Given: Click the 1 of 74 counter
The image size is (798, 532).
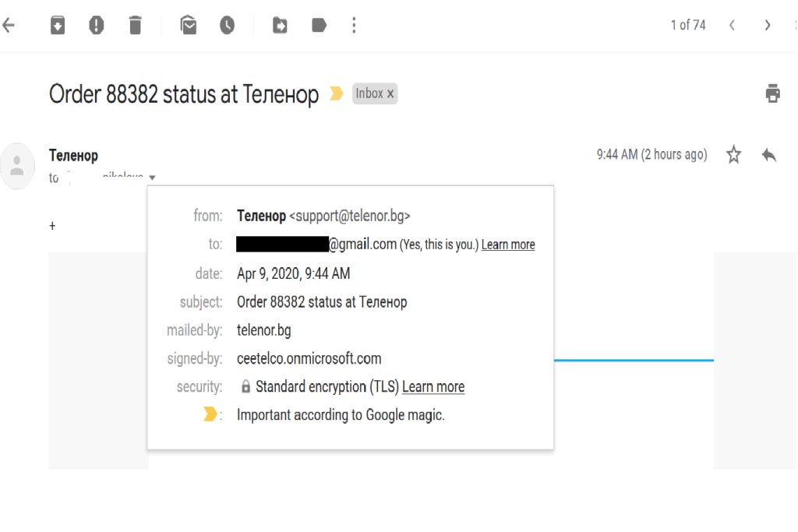Looking at the screenshot, I should pyautogui.click(x=688, y=25).
